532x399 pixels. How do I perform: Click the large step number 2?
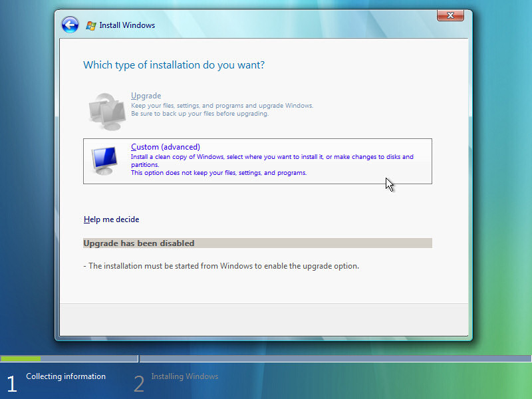click(138, 384)
